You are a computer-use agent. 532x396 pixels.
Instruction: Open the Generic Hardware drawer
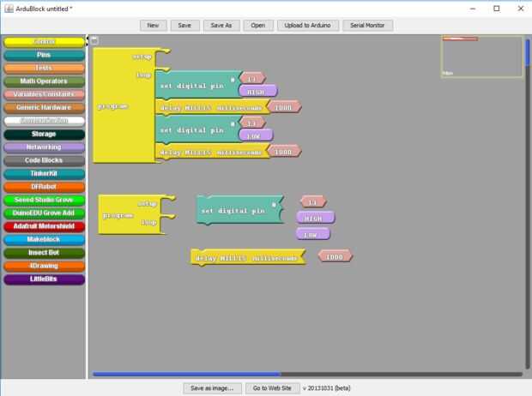(44, 107)
